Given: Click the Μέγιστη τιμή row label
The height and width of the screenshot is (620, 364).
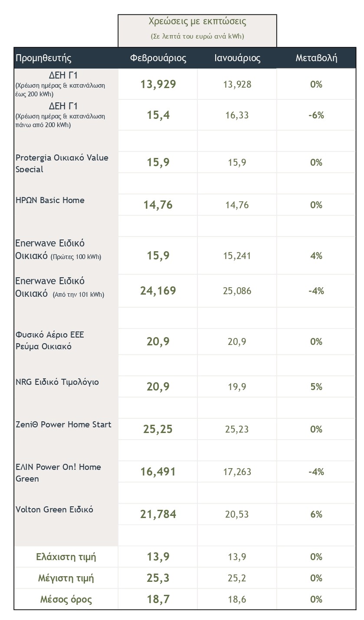Looking at the screenshot, I should click(x=66, y=578).
